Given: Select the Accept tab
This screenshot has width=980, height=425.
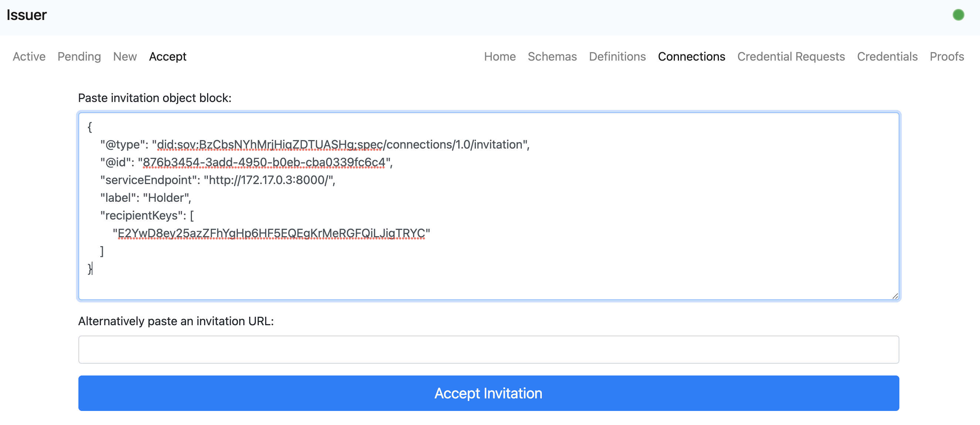Looking at the screenshot, I should (x=168, y=57).
